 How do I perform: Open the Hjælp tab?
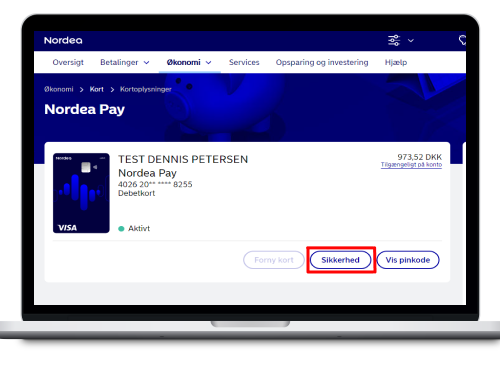[x=396, y=62]
